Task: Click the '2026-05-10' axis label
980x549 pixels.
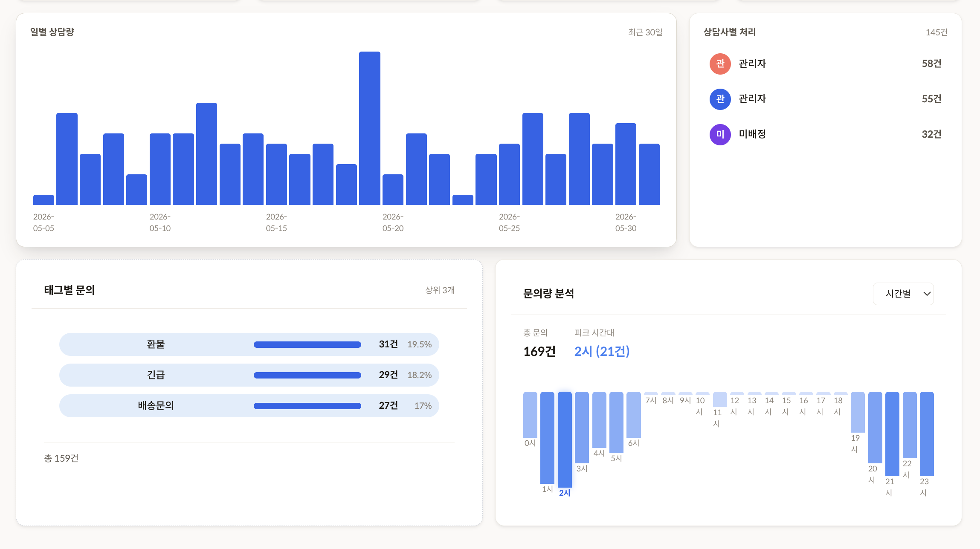Action: 160,222
